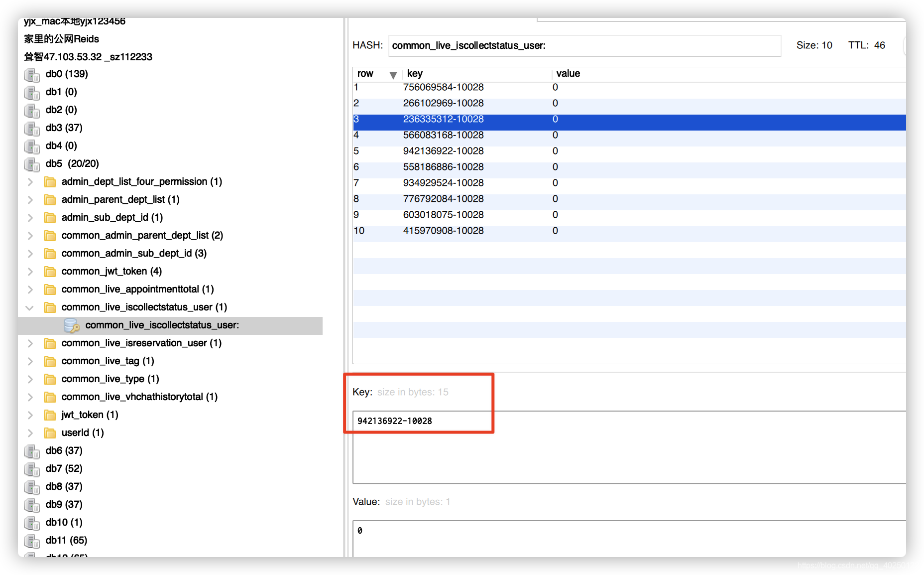The image size is (924, 575).
Task: Expand the admin_dept_list_four_permission folder
Action: [30, 182]
